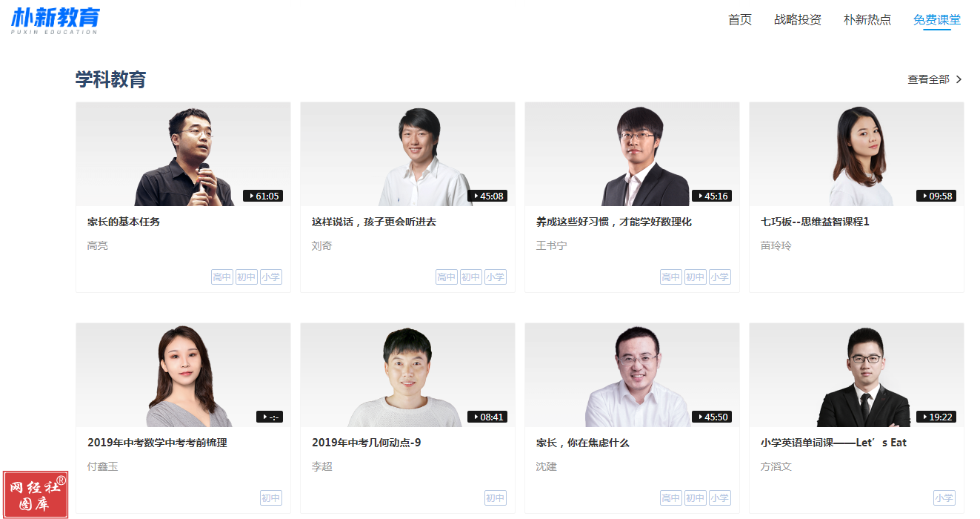Click the 查看全部 link

point(928,79)
